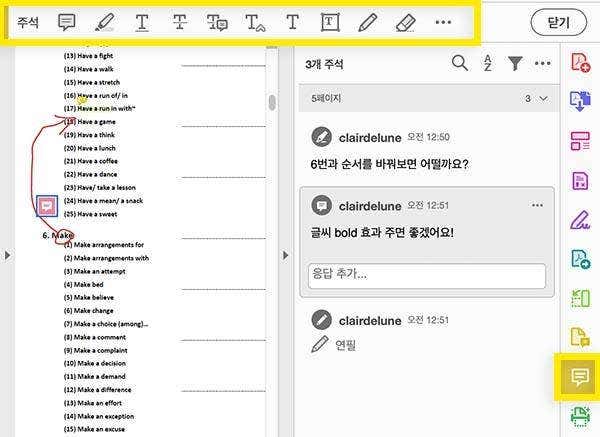Select the insert text caret tool
600x437 pixels.
click(x=255, y=22)
